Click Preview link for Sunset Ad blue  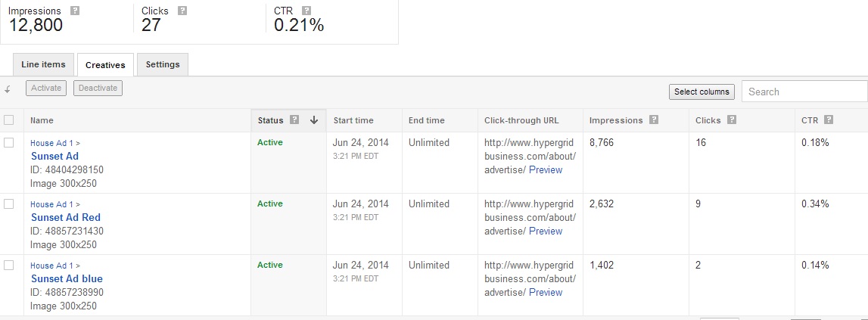click(546, 292)
